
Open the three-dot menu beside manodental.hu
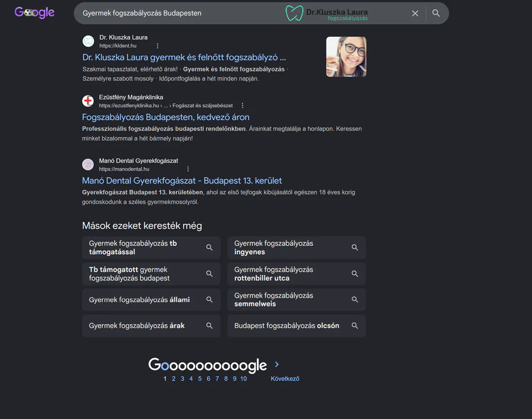(188, 169)
